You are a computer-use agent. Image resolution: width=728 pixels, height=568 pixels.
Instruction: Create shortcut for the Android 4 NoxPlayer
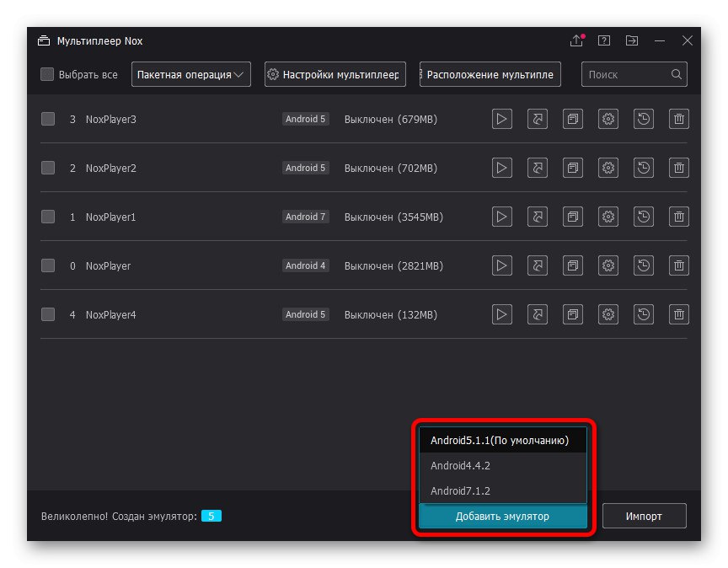tap(538, 265)
